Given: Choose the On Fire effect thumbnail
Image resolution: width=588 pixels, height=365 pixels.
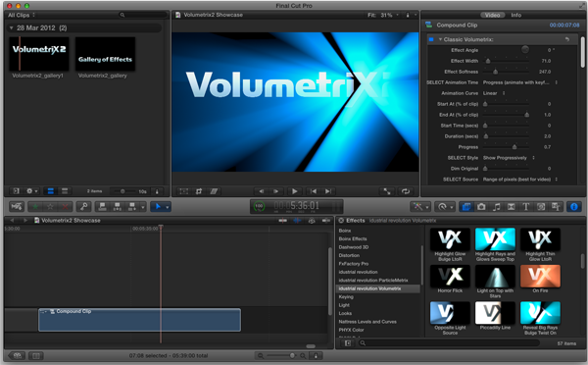Looking at the screenshot, I should point(540,276).
